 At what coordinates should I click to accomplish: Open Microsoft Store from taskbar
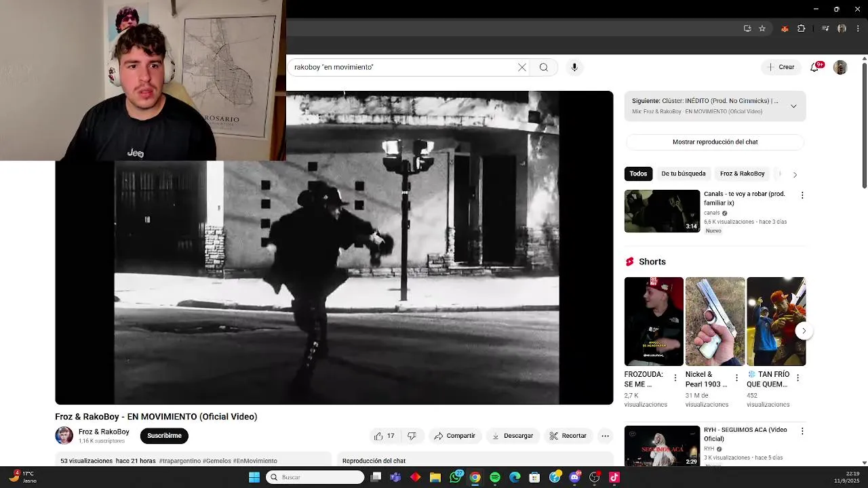click(534, 477)
